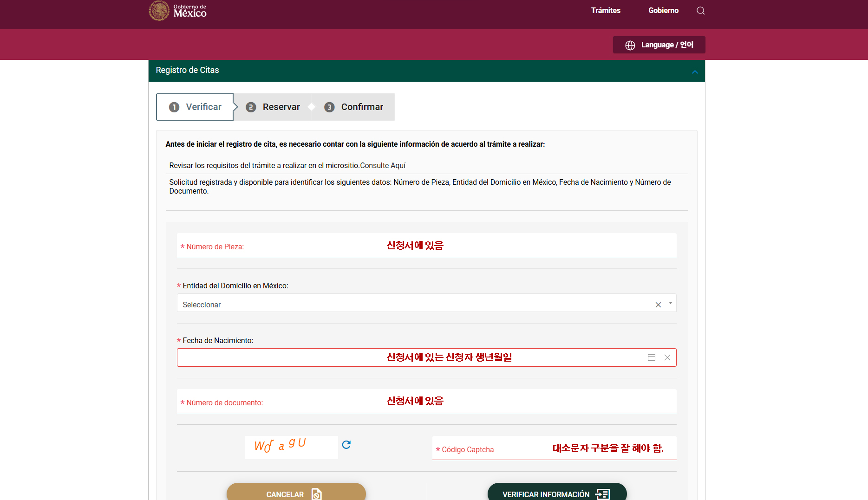Click the Gobierno de México logo
The image size is (868, 500).
[x=177, y=10]
